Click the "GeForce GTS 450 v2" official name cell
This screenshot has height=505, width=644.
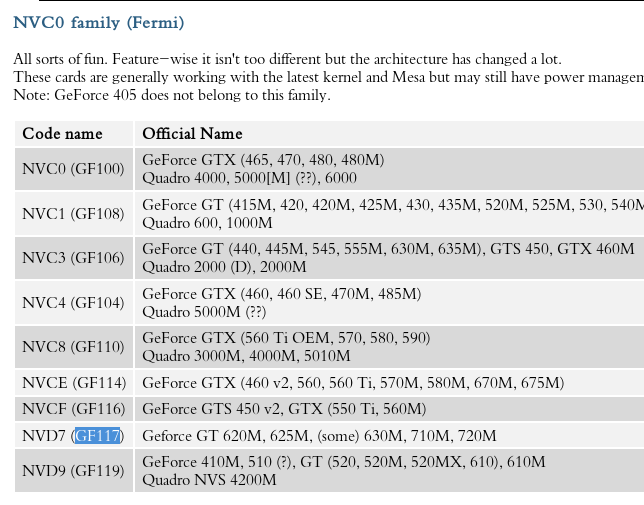(x=284, y=409)
